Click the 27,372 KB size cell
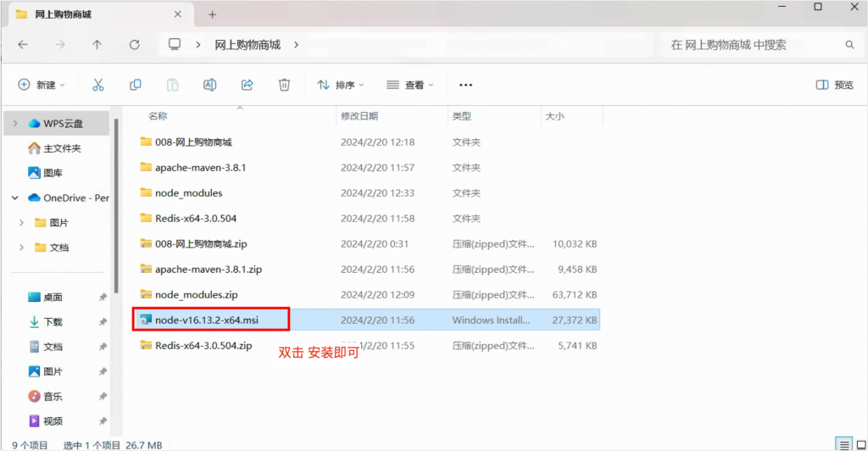 (575, 320)
